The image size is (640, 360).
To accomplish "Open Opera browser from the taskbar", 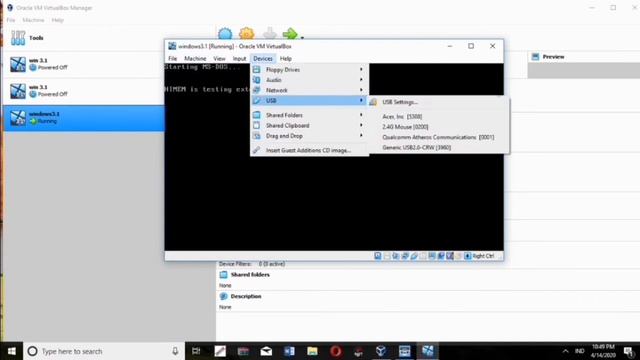I will (336, 351).
